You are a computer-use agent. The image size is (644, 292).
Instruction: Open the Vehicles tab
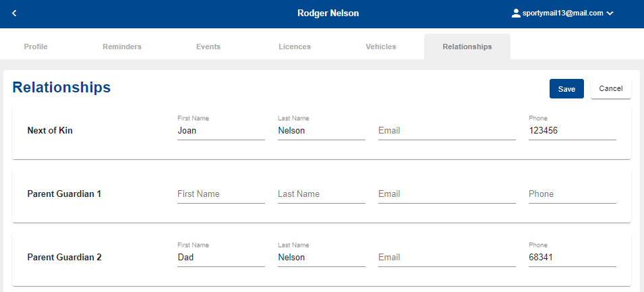click(x=381, y=47)
